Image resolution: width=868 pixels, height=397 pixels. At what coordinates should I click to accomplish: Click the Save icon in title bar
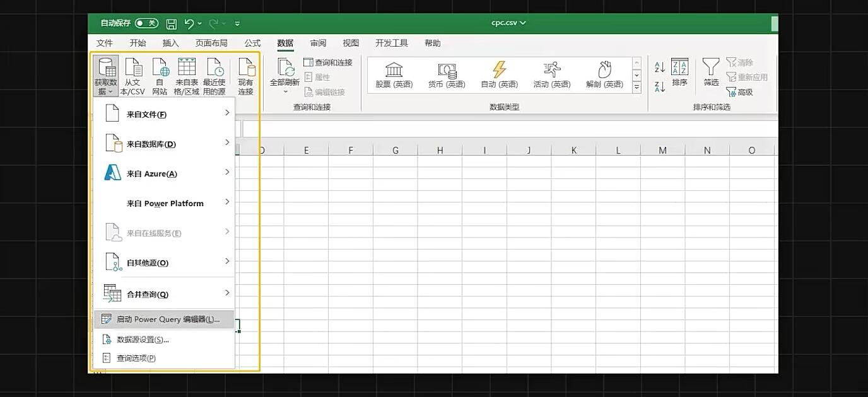pyautogui.click(x=172, y=23)
